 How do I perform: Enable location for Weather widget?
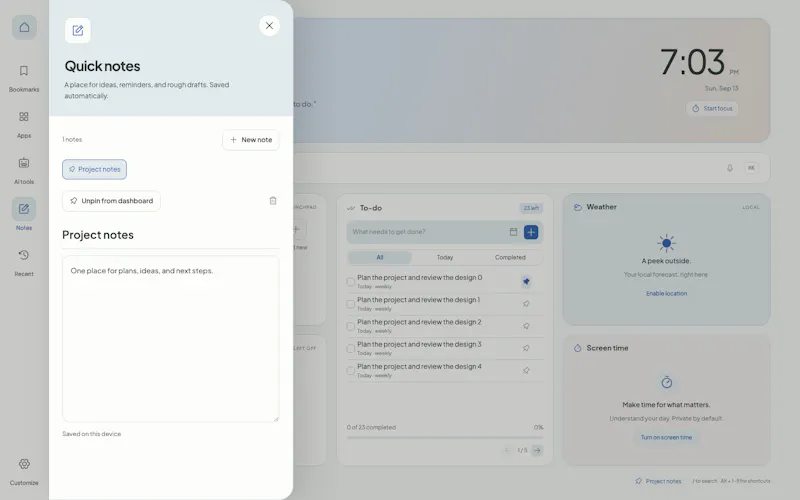coord(666,294)
